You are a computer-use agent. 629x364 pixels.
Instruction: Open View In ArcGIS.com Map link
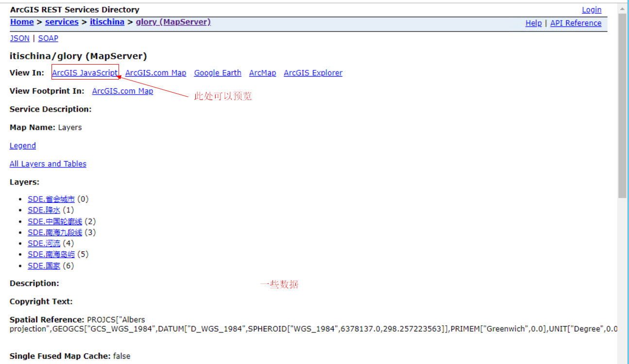pyautogui.click(x=156, y=73)
